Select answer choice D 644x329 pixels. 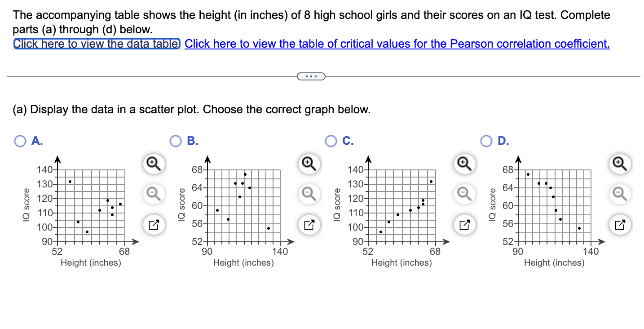[x=486, y=141]
